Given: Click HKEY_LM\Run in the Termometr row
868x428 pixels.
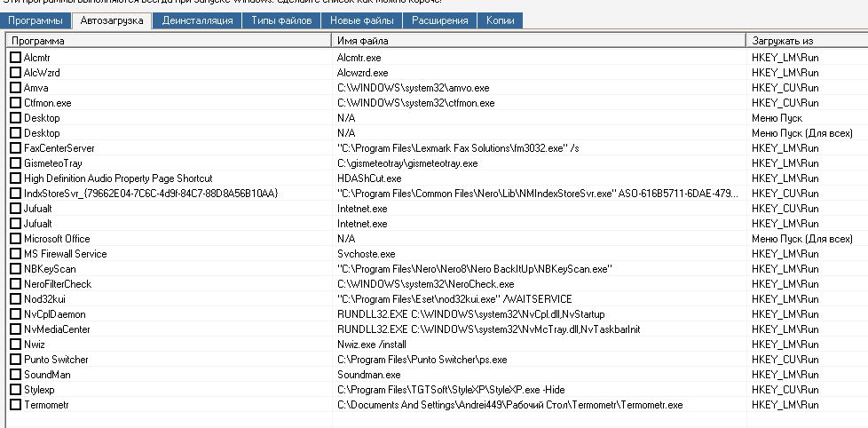Looking at the screenshot, I should pos(785,405).
